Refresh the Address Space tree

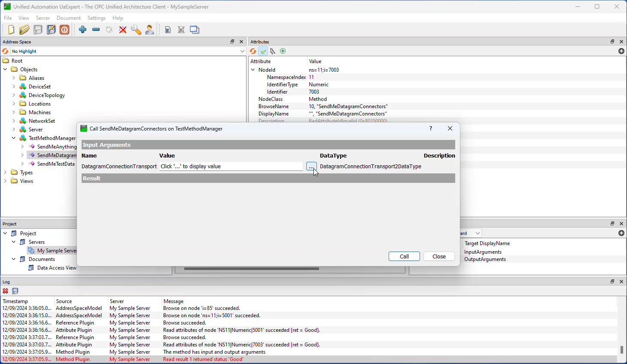[6, 51]
